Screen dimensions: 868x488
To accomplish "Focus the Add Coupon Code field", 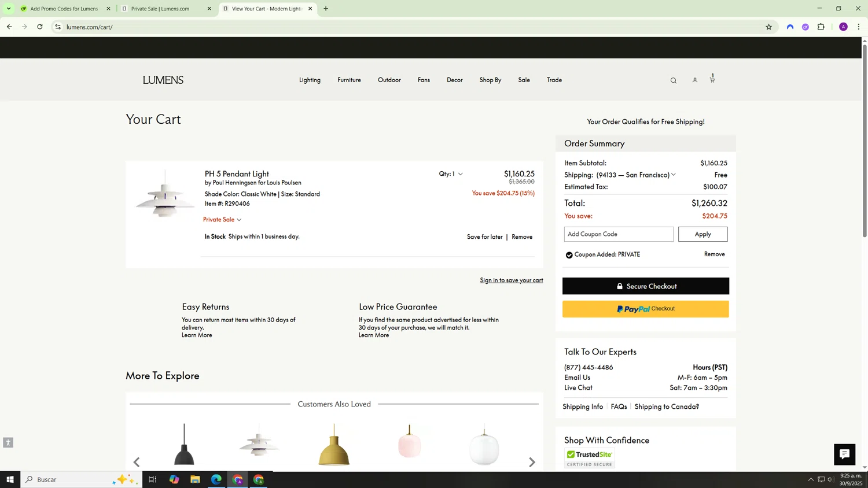I will [618, 234].
